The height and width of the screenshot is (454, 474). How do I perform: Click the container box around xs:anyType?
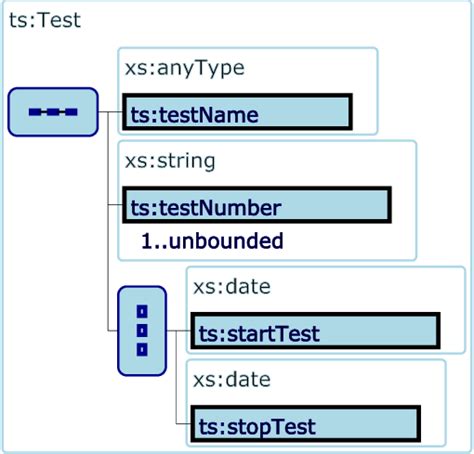pyautogui.click(x=248, y=91)
